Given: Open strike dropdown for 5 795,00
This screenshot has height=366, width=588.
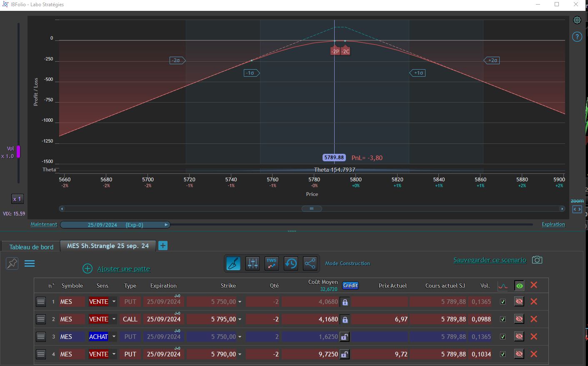Looking at the screenshot, I should [x=240, y=320].
